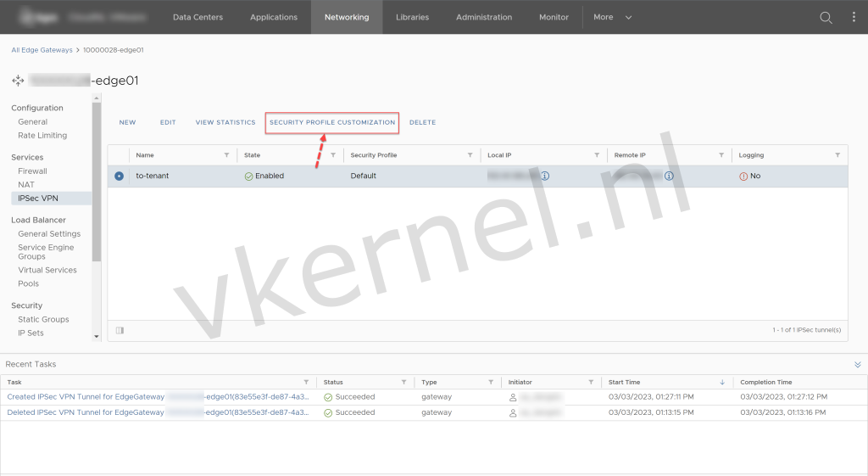The image size is (868, 476).
Task: Click the edge gateway icon beside the title
Action: point(18,81)
